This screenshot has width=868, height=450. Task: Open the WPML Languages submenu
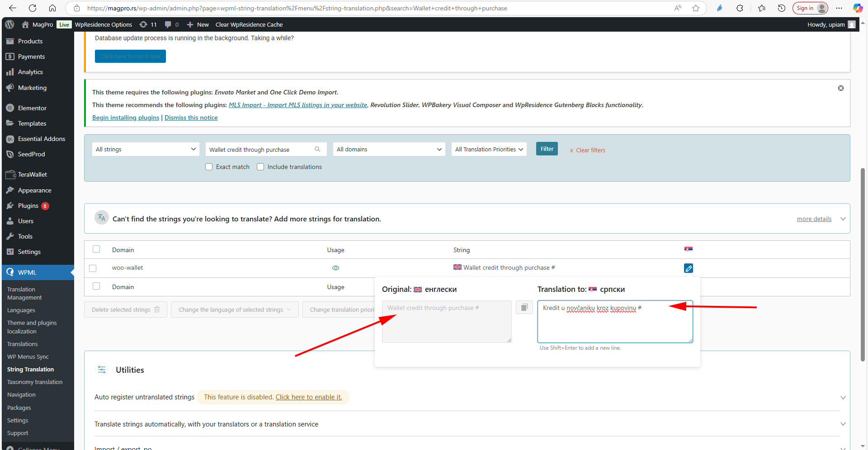point(21,310)
